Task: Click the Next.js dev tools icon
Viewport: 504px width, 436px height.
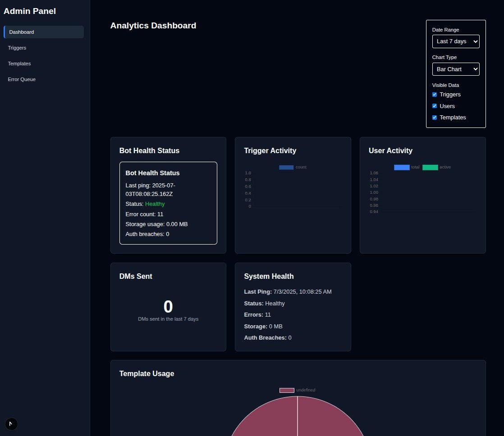Action: coord(11,424)
